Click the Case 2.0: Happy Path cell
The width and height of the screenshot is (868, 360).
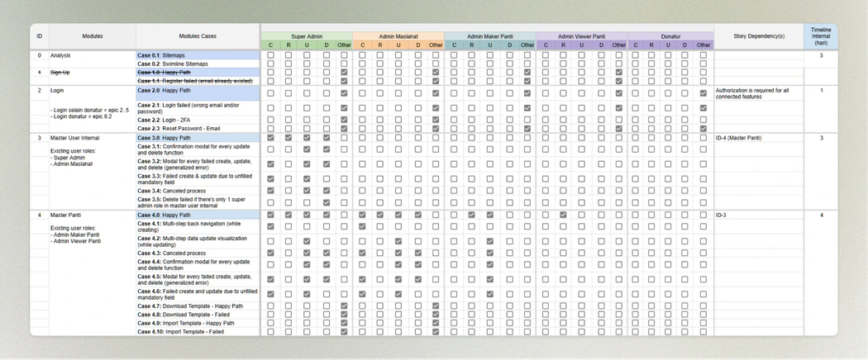pos(198,93)
